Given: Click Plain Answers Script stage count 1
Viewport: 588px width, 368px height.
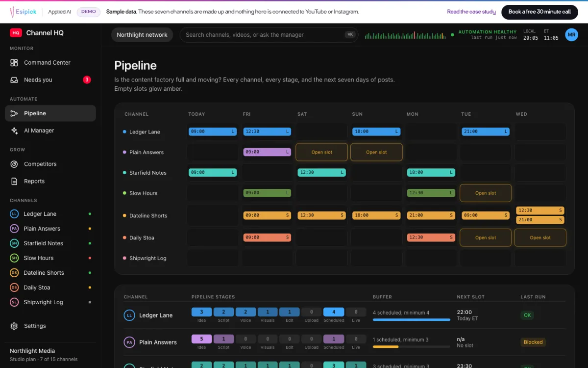Looking at the screenshot, I should [223, 339].
